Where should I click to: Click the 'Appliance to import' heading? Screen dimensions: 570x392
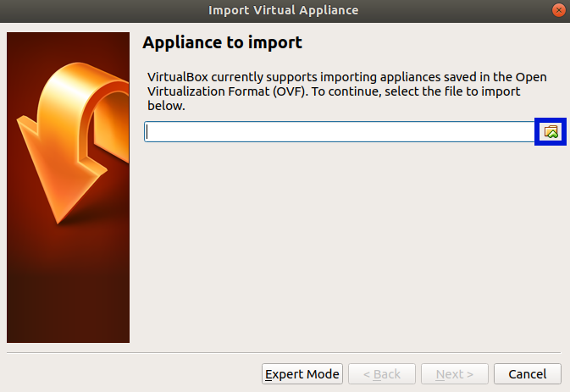click(x=222, y=42)
